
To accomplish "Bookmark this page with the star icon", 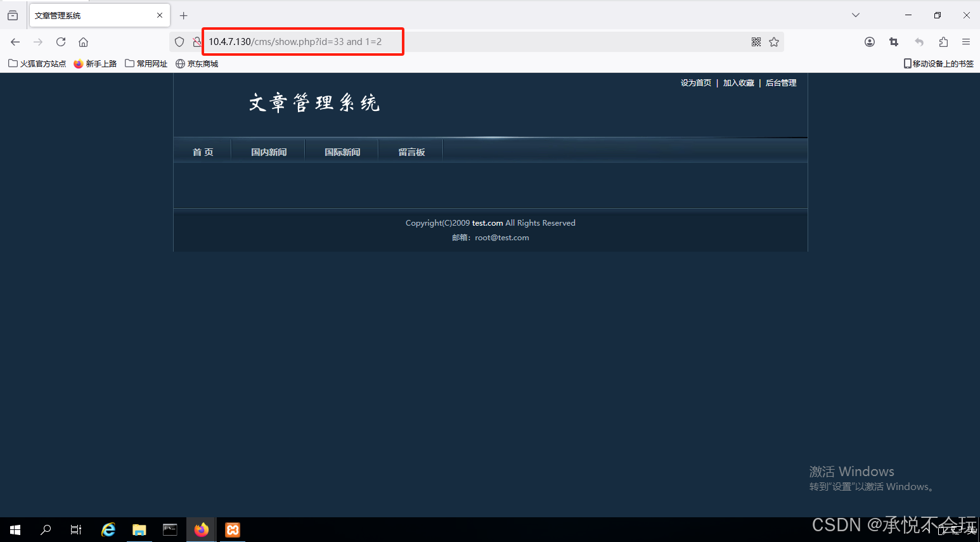I will [x=774, y=42].
